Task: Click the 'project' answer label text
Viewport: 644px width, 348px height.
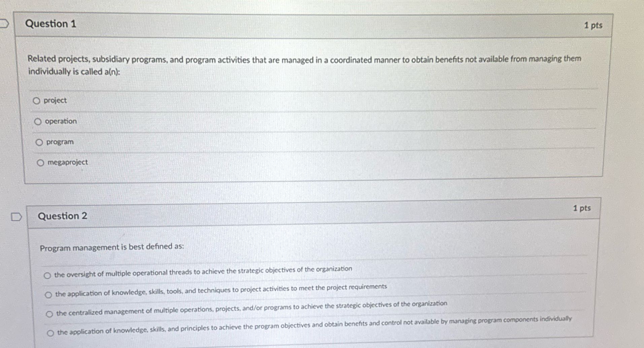Action: click(x=55, y=100)
